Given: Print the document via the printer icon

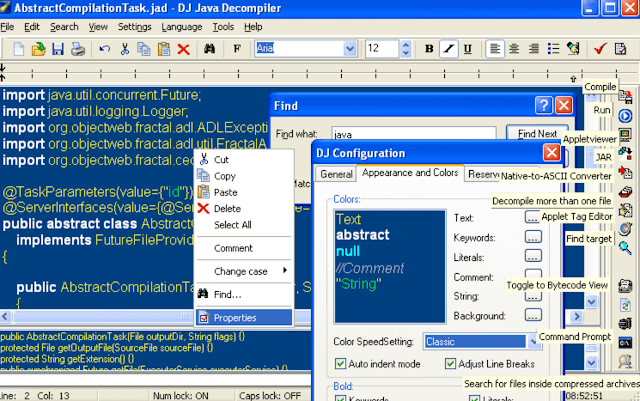Looking at the screenshot, I should 78,49.
